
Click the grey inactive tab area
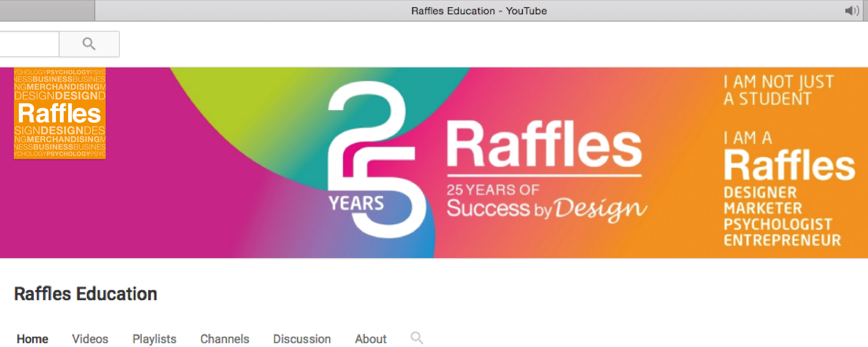[47, 11]
